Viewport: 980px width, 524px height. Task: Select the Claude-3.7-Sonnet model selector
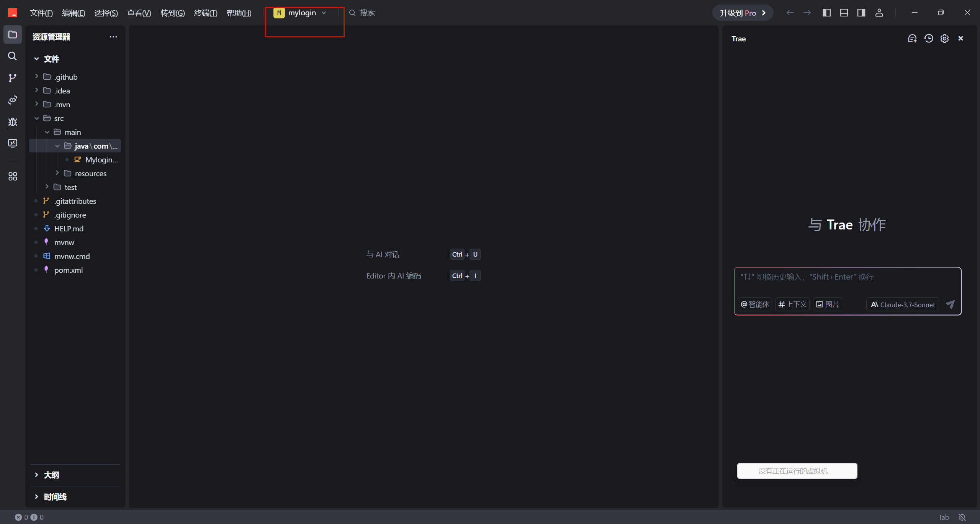pos(903,305)
